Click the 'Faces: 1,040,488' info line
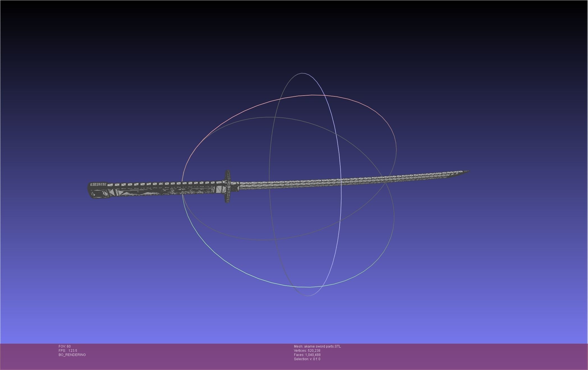Image resolution: width=588 pixels, height=370 pixels. coord(307,355)
